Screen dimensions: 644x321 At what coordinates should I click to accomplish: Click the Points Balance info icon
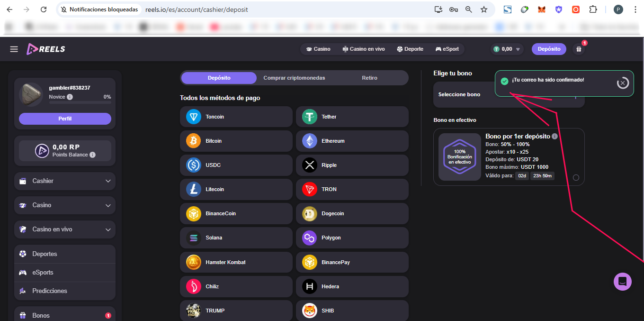(92, 155)
